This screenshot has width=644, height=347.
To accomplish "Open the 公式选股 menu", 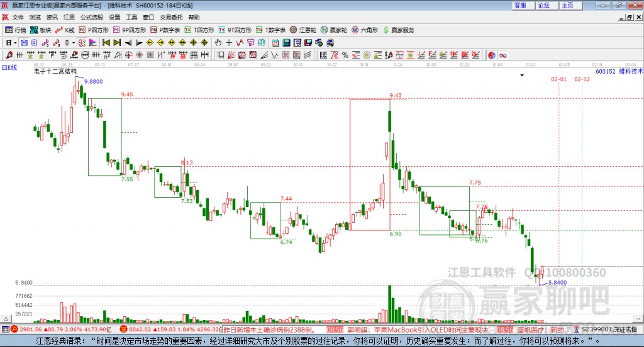I will (92, 17).
